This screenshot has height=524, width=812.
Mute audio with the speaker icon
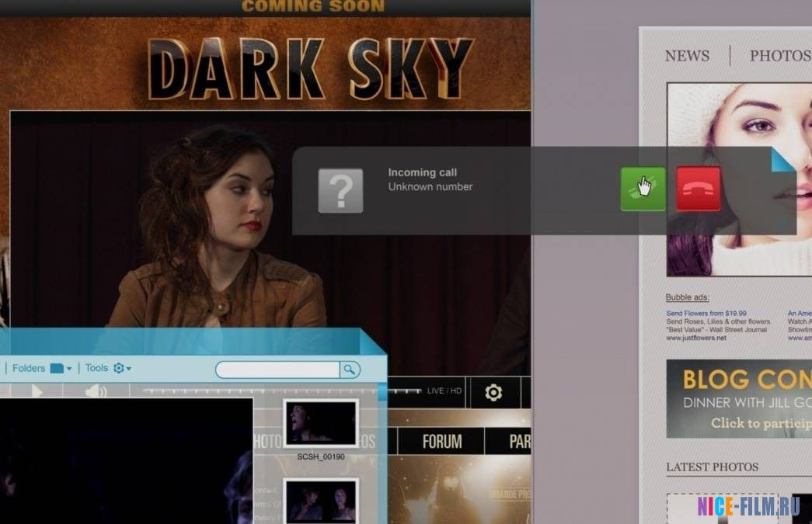click(x=96, y=392)
